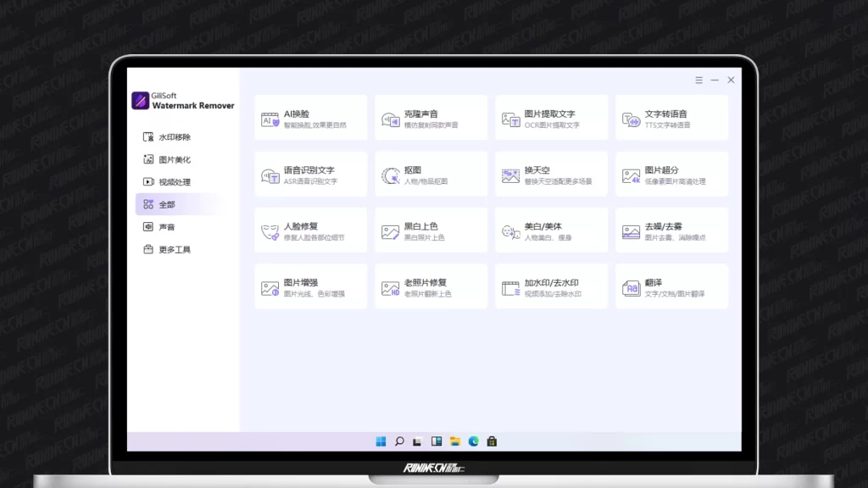Open the AI换脸 face swap tool
This screenshot has width=868, height=488.
[310, 118]
